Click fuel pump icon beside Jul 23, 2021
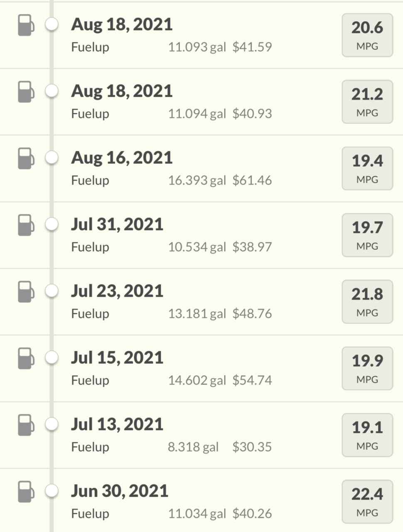The image size is (403, 532). point(26,292)
